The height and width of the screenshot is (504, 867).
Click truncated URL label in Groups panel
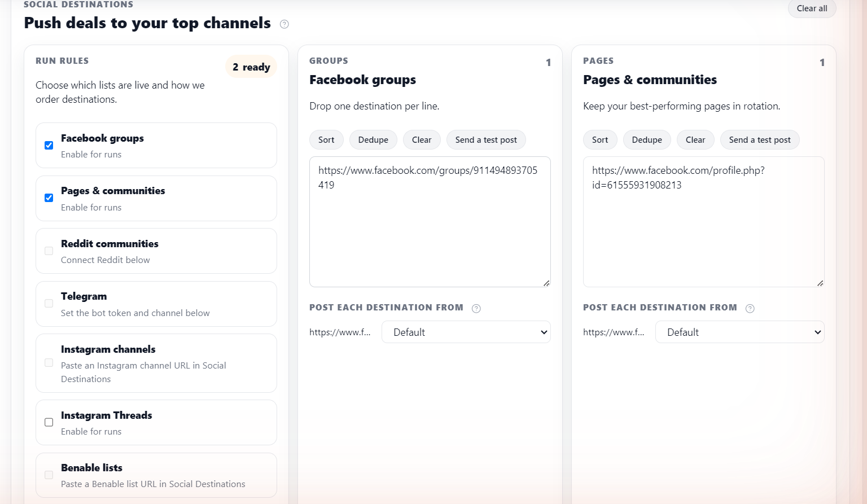pyautogui.click(x=340, y=332)
